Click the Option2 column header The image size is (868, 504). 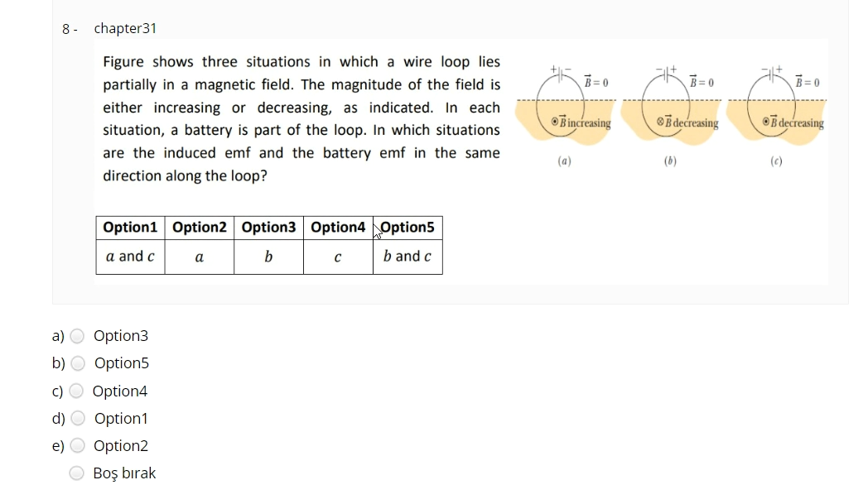[x=200, y=227]
